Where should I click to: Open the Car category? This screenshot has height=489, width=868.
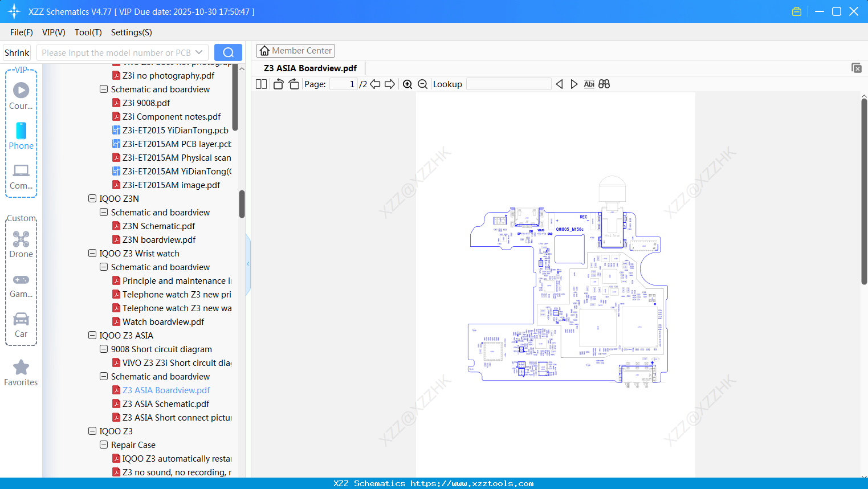(x=21, y=325)
